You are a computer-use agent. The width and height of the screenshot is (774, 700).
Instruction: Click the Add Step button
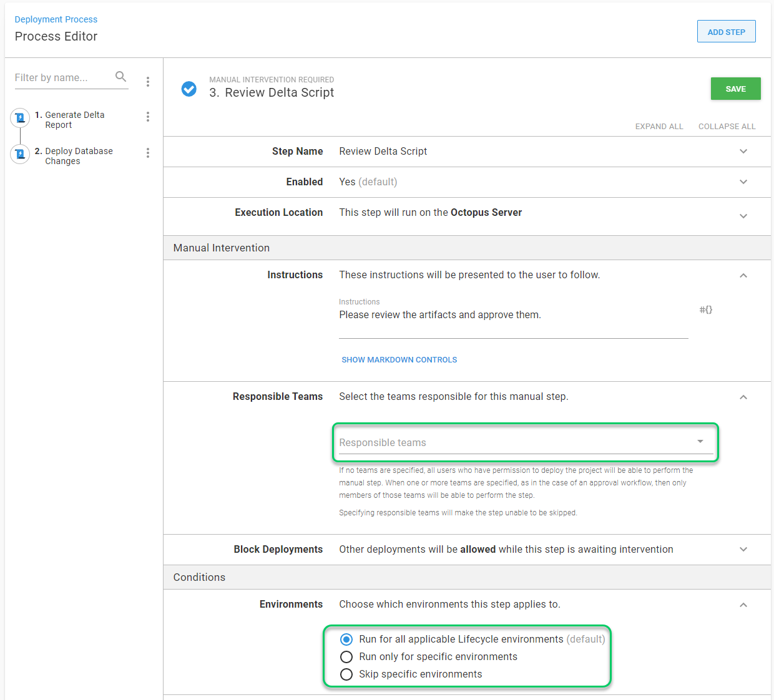pyautogui.click(x=726, y=32)
